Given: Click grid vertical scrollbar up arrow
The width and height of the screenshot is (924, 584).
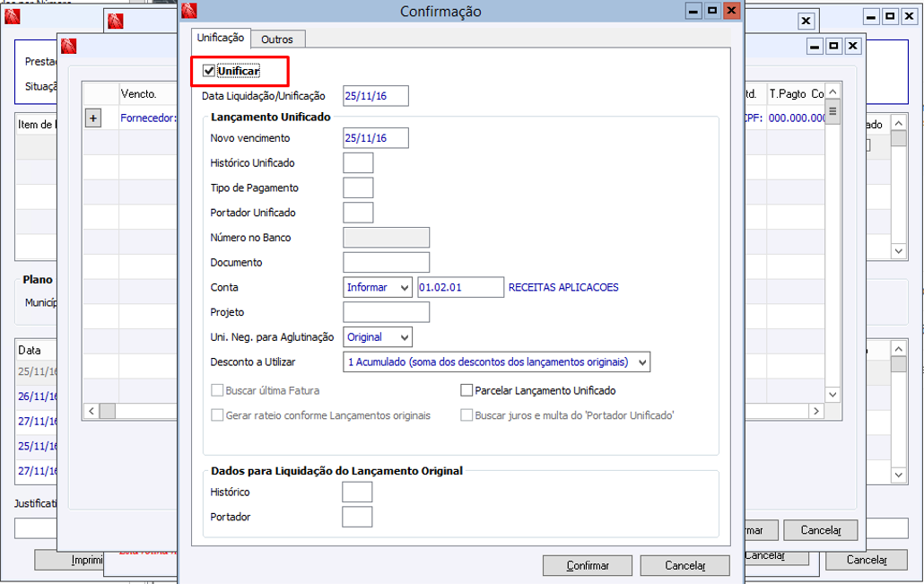Looking at the screenshot, I should [x=832, y=92].
